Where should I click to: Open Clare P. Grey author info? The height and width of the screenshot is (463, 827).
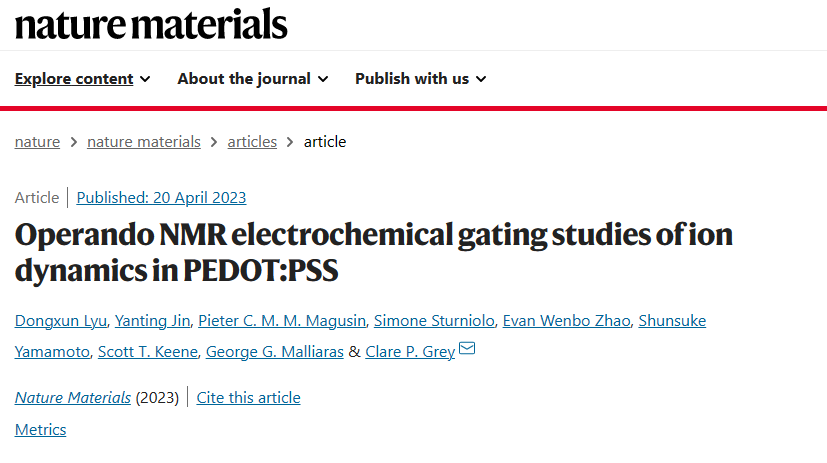click(x=410, y=352)
